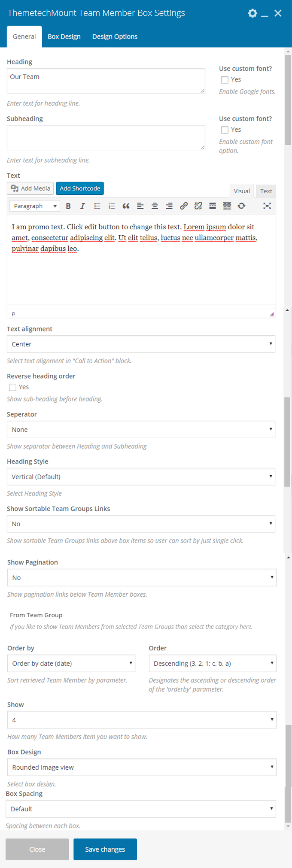The height and width of the screenshot is (868, 292).
Task: Remove link with the unlink icon
Action: 198,206
